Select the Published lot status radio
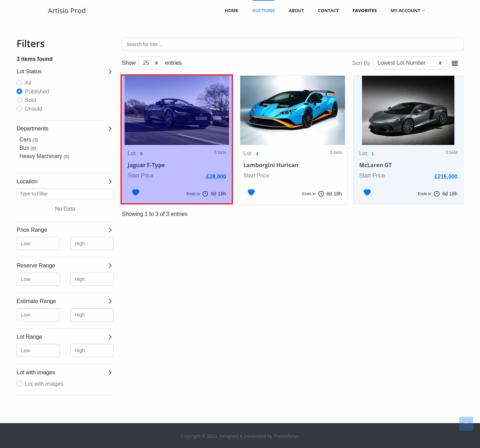Screen dimensions: 480x448 [x=19, y=91]
